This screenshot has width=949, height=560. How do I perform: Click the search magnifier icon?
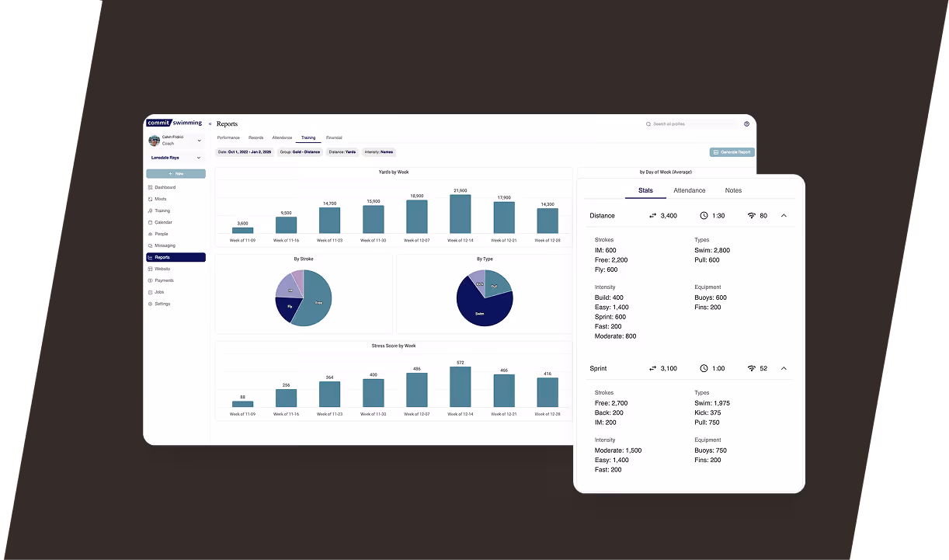(x=648, y=123)
